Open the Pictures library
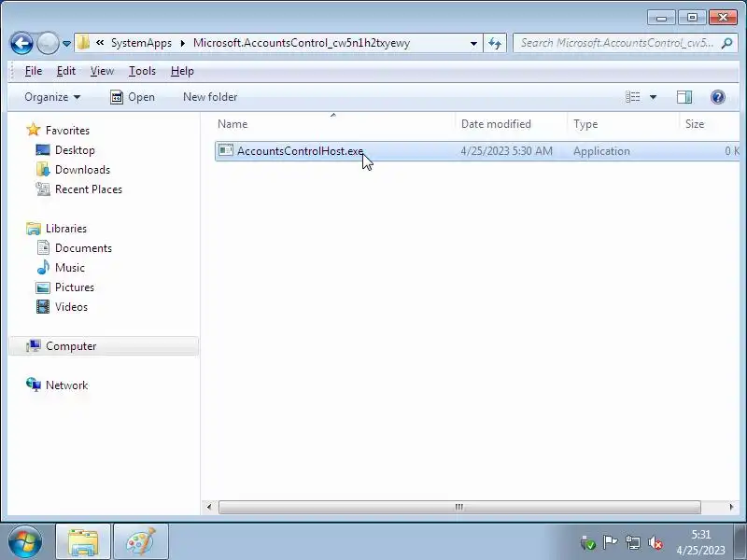This screenshot has height=560, width=747. coord(65,287)
